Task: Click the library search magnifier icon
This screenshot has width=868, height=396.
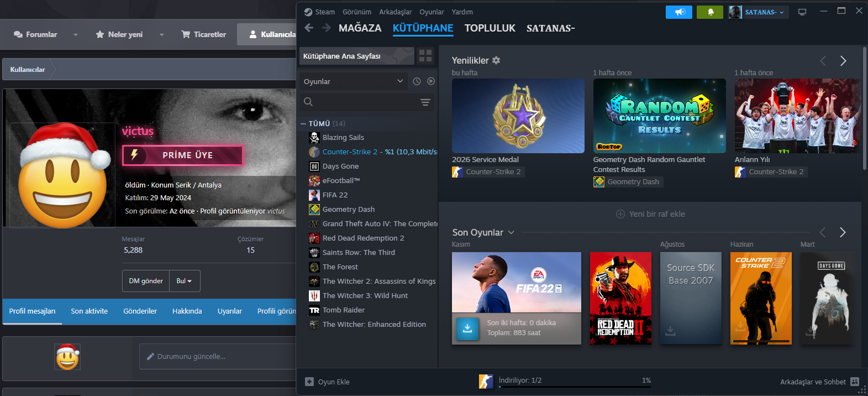Action: 308,102
